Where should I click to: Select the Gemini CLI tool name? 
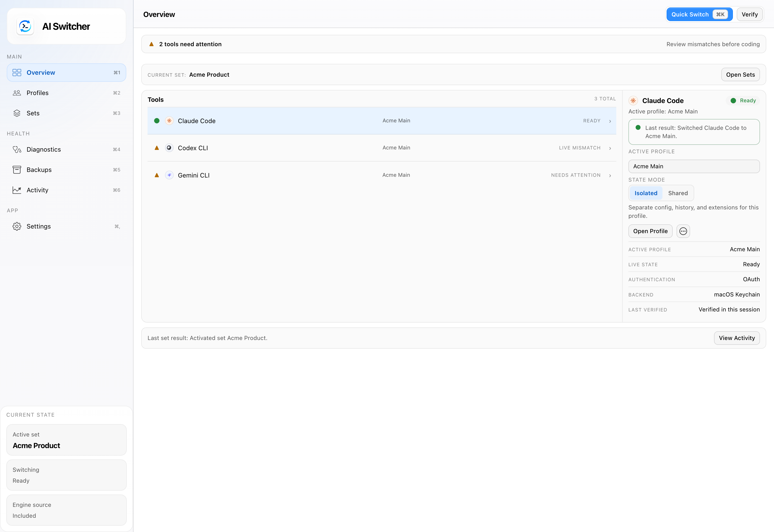pos(194,175)
